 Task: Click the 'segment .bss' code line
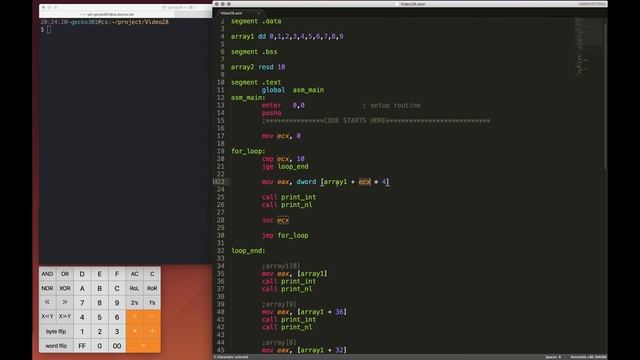[254, 52]
